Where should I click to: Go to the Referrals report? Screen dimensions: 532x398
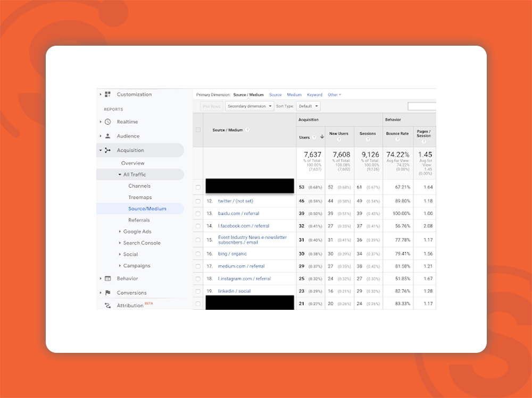click(139, 220)
